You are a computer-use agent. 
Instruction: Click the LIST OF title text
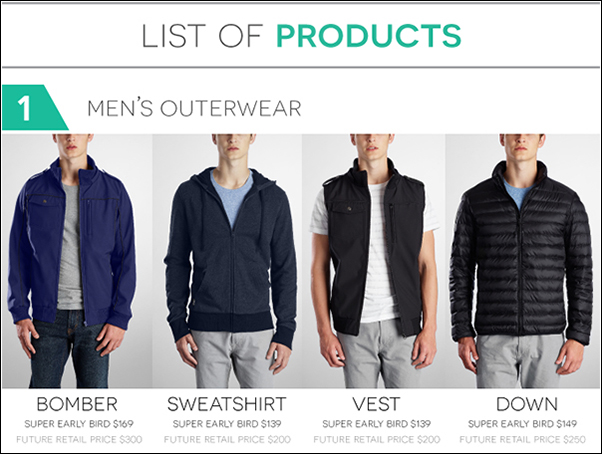point(202,36)
